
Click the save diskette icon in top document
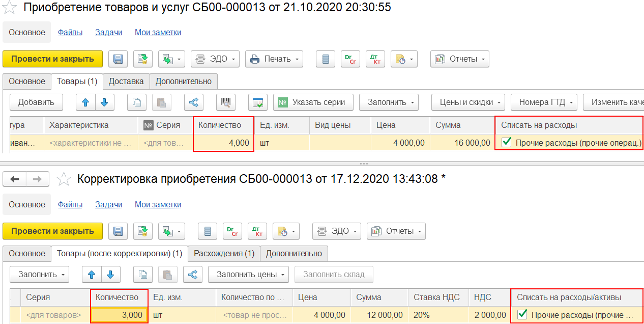[118, 59]
